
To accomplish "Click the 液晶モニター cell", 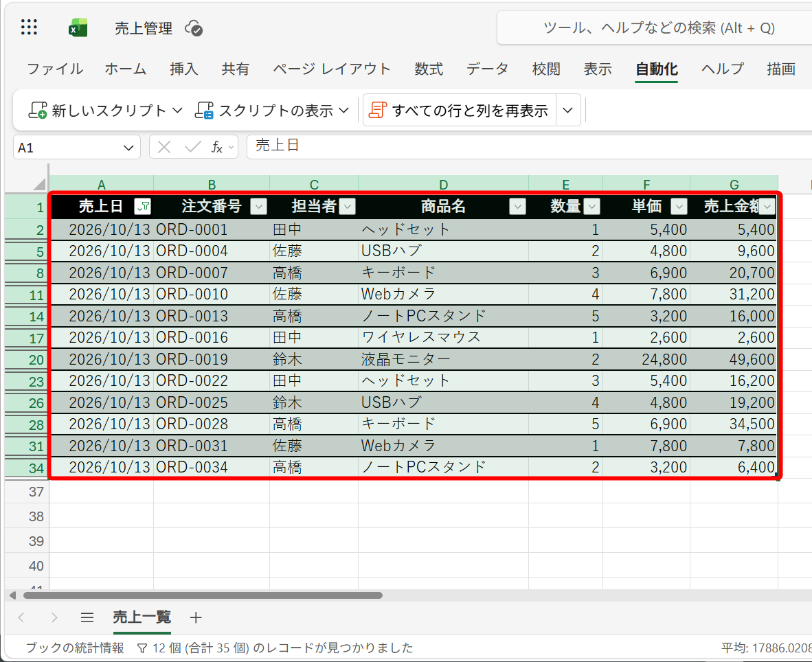I will (x=443, y=359).
